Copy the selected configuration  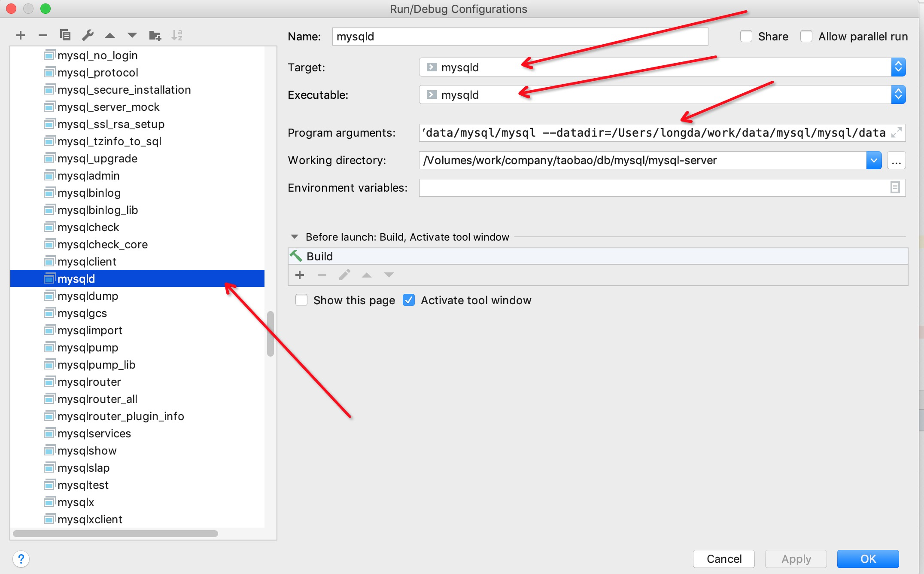point(65,35)
